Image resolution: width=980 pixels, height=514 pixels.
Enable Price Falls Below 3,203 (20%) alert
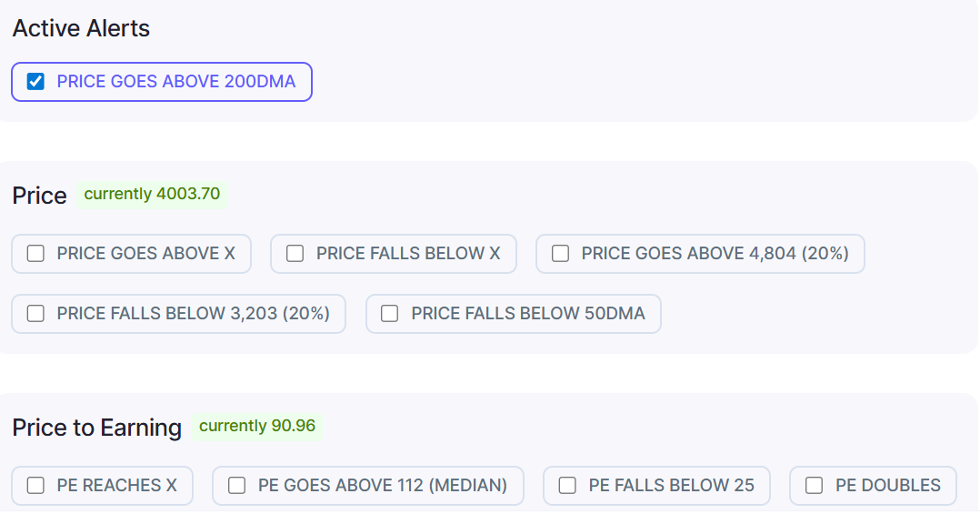point(35,314)
